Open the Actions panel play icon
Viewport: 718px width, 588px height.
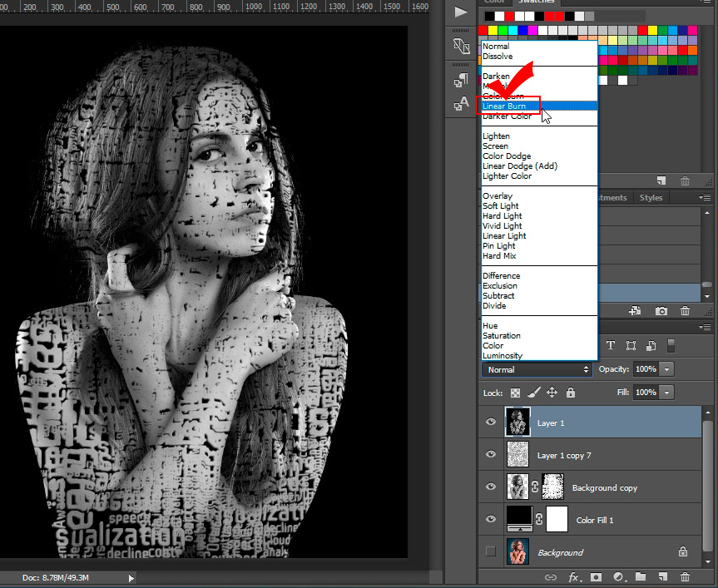(x=461, y=12)
